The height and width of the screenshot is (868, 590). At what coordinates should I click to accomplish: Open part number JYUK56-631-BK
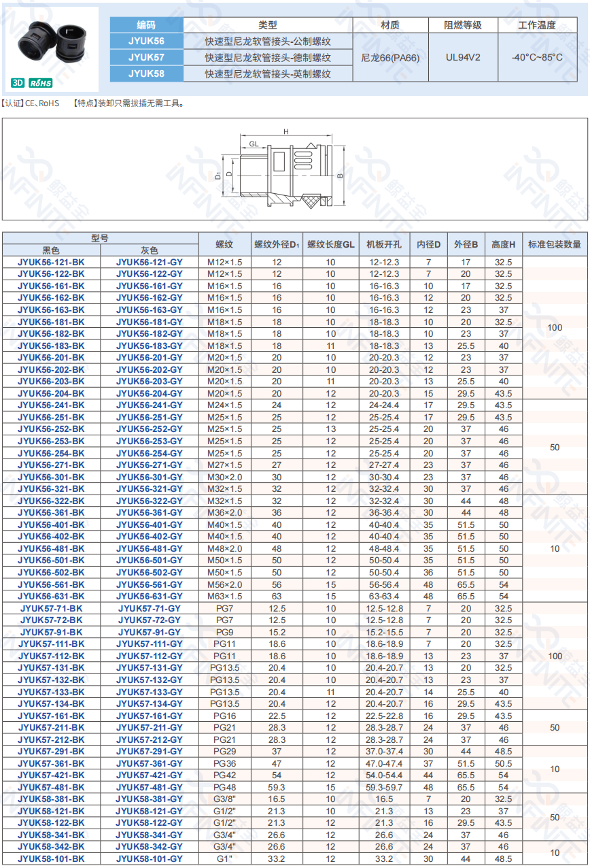(x=52, y=596)
